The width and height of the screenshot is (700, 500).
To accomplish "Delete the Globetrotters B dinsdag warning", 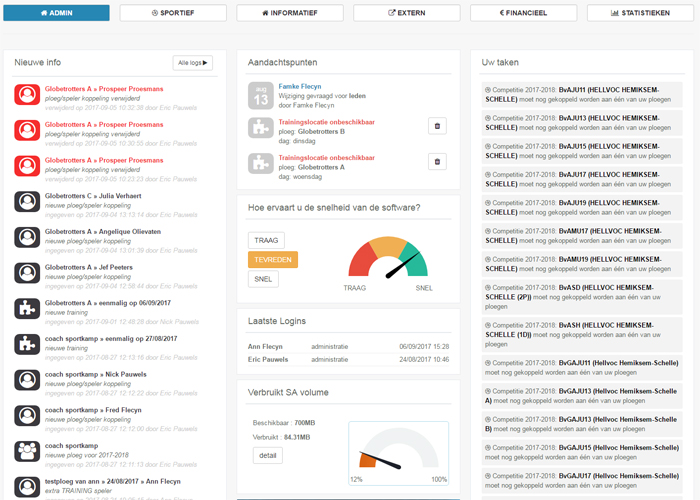I will pyautogui.click(x=437, y=126).
